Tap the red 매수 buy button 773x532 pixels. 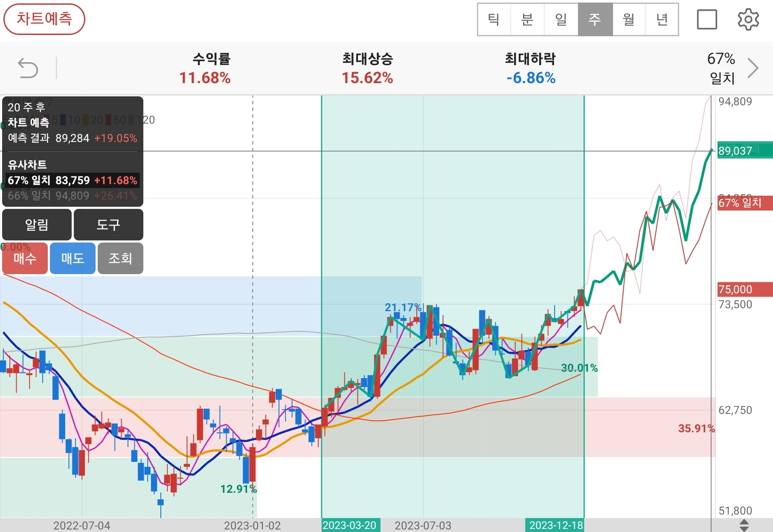click(25, 258)
